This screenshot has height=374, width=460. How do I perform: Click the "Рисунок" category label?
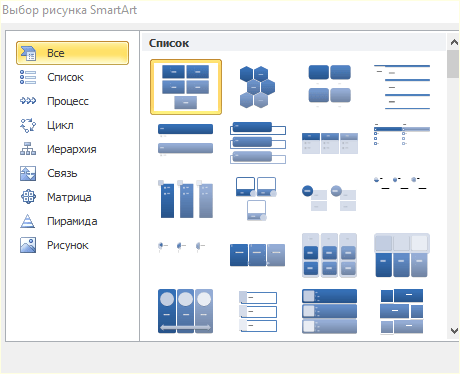click(x=68, y=245)
